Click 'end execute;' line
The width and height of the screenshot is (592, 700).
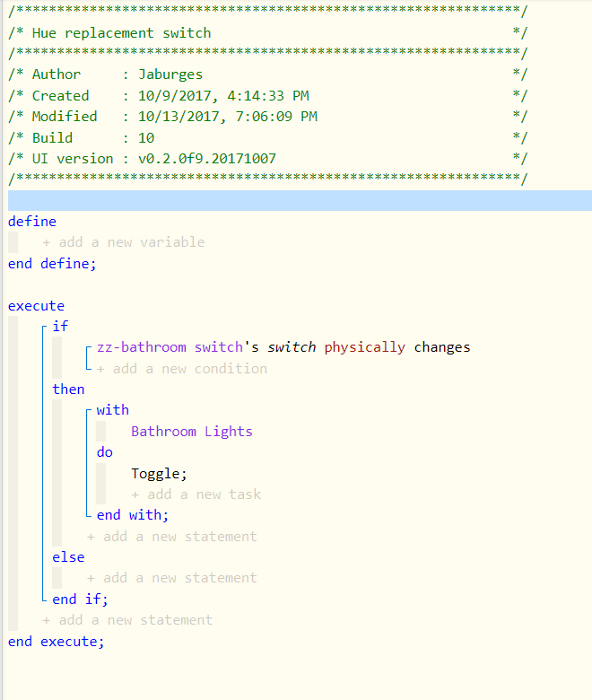pos(57,642)
